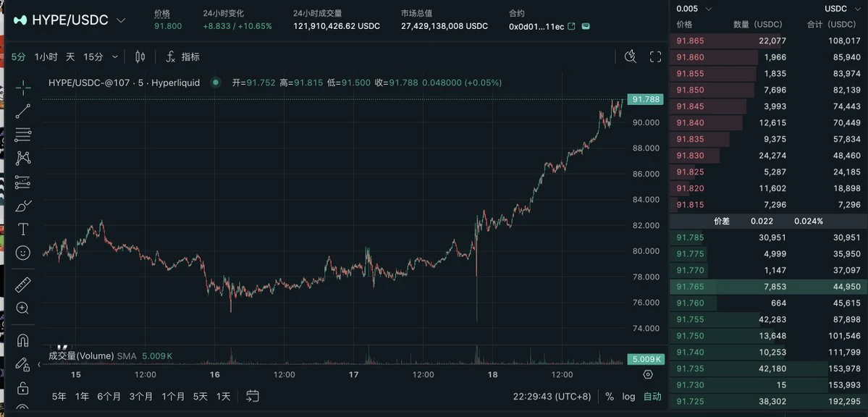Click bid price 91.785 row
Screen dimensions: 868x417
768,237
